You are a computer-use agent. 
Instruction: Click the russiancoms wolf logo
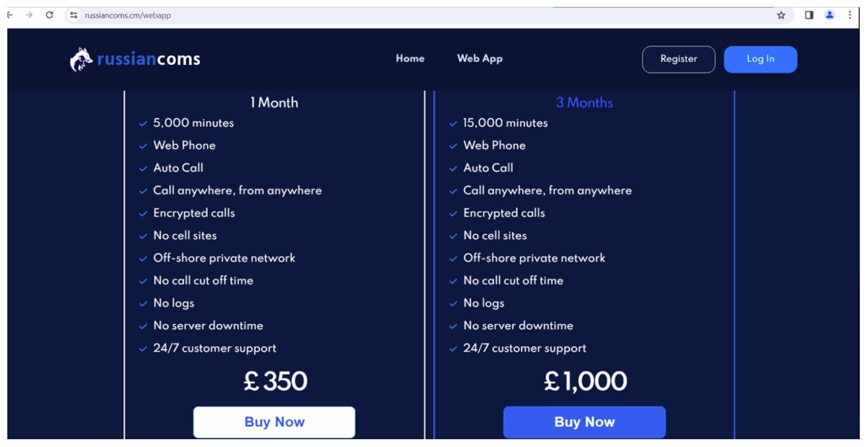(x=81, y=59)
